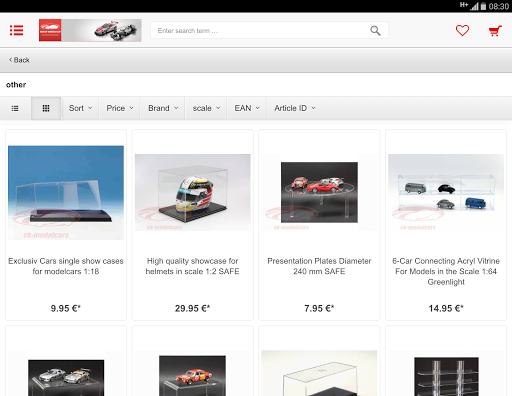The height and width of the screenshot is (396, 512).
Task: Open the shopping cart
Action: point(495,31)
